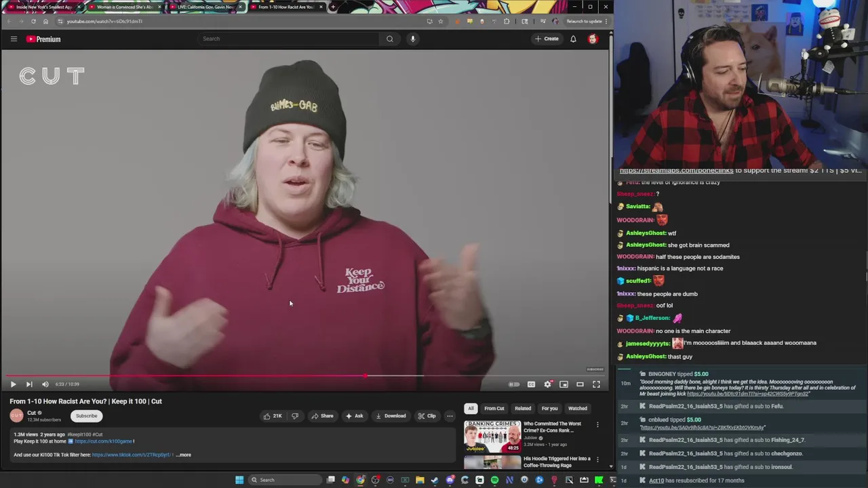Image resolution: width=868 pixels, height=488 pixels.
Task: Click the red progress scrubber handle
Action: coord(365,375)
